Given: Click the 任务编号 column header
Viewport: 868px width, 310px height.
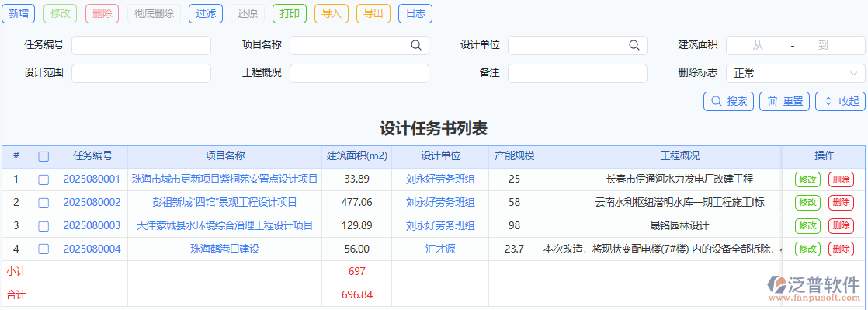Looking at the screenshot, I should [x=92, y=156].
